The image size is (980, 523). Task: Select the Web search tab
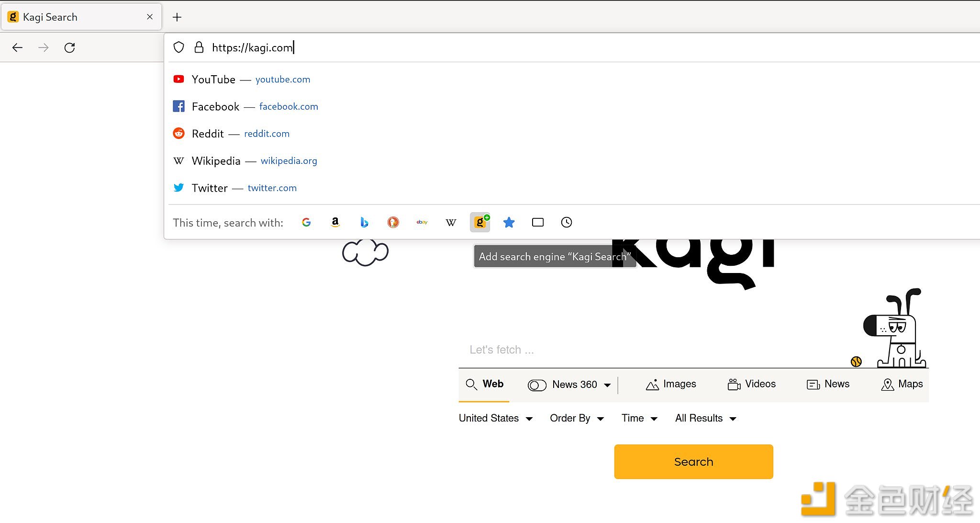(484, 384)
